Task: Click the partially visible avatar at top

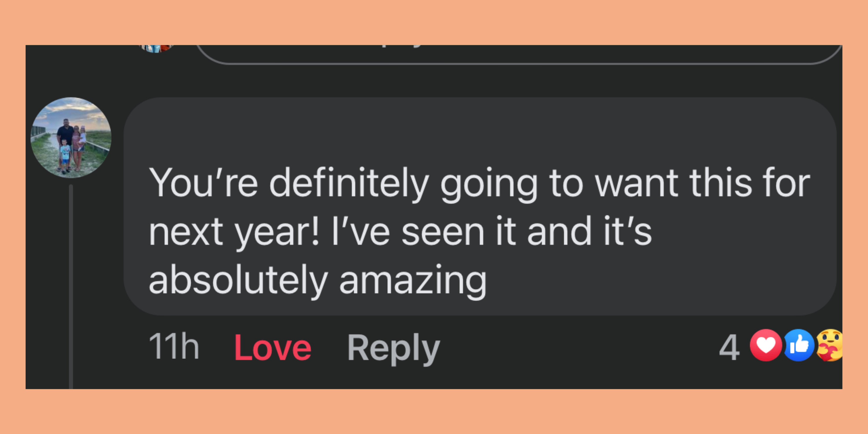Action: (156, 48)
